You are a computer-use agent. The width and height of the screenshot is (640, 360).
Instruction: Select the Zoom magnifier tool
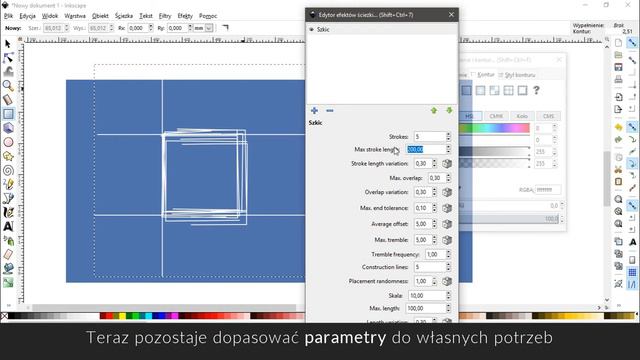[x=8, y=86]
